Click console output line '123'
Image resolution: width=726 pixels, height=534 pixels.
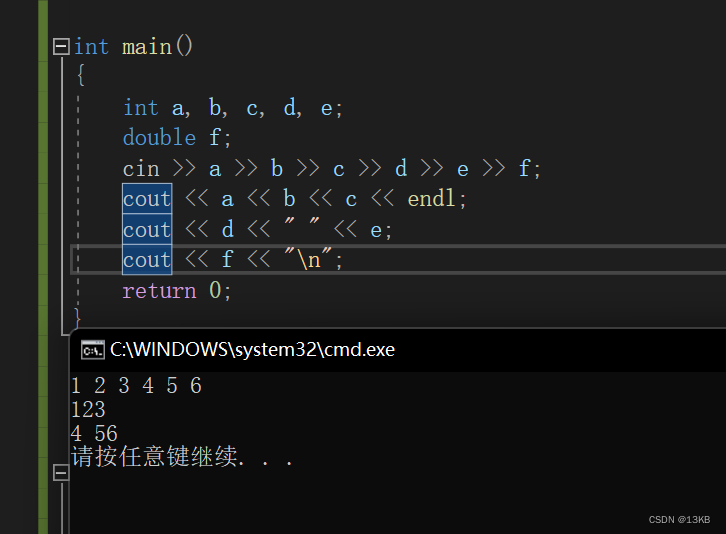click(x=88, y=410)
